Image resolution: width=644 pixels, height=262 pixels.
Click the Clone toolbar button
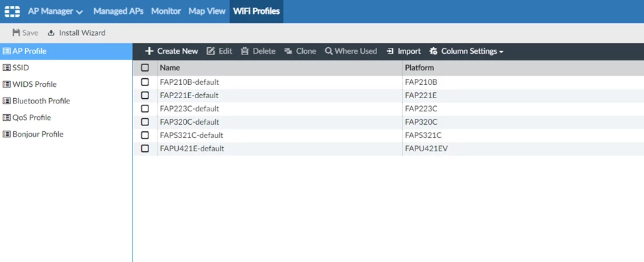click(300, 52)
